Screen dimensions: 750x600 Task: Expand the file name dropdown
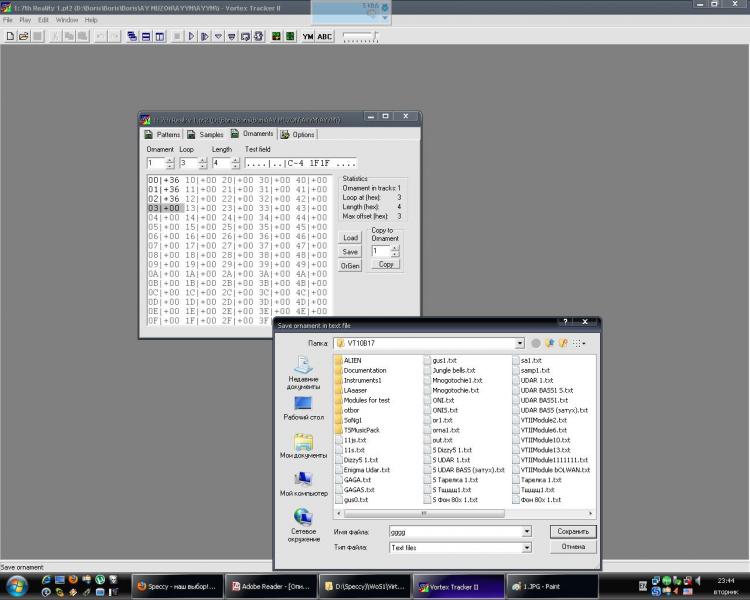tap(527, 532)
